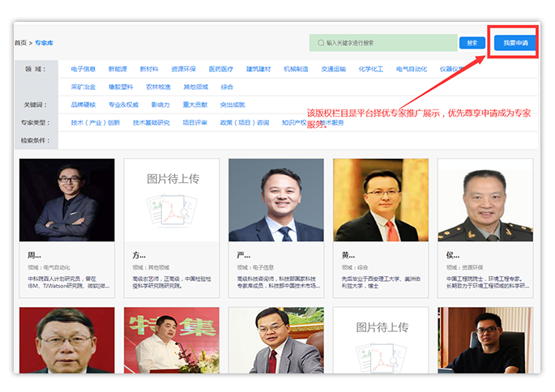Choose the 综合 domain filter link

pyautogui.click(x=227, y=87)
